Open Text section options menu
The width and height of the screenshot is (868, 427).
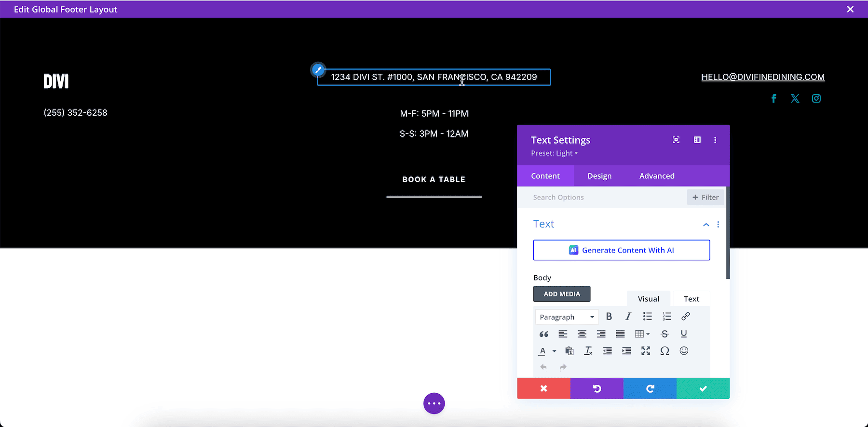point(718,225)
